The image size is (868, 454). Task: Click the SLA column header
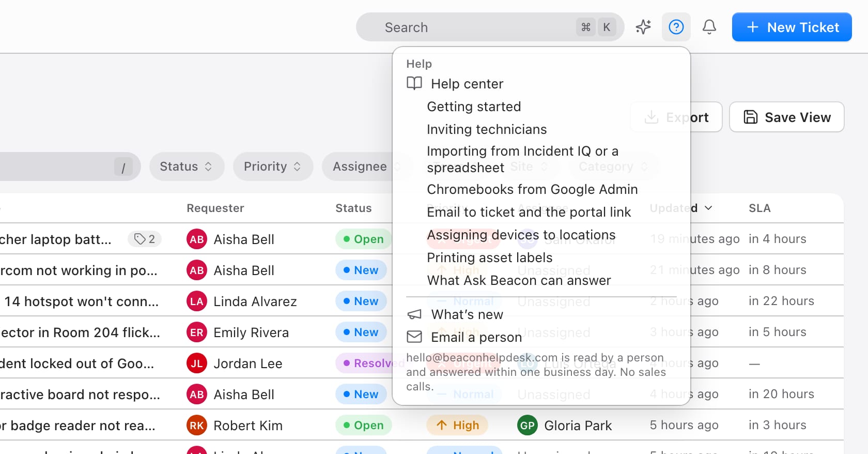[x=760, y=208]
